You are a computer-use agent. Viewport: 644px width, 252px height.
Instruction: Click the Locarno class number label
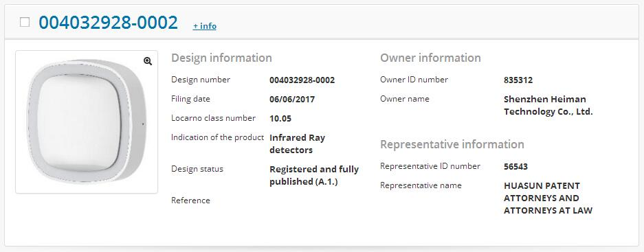[x=213, y=118]
